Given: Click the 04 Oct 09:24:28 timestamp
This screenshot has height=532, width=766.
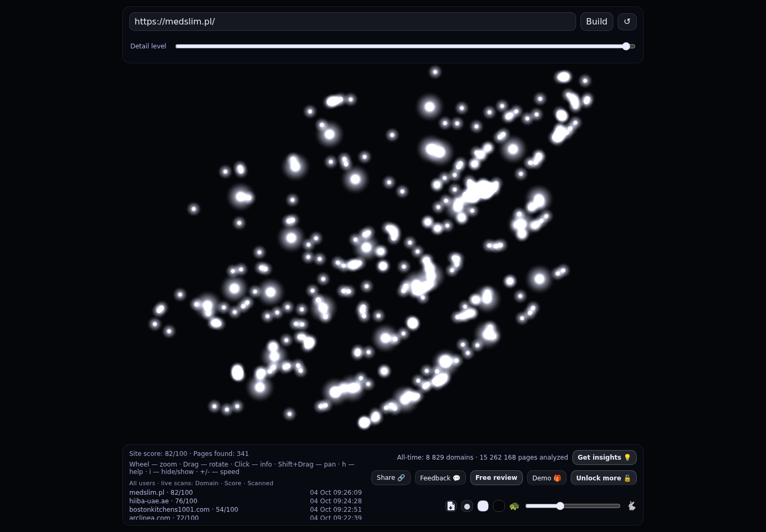Looking at the screenshot, I should [336, 501].
